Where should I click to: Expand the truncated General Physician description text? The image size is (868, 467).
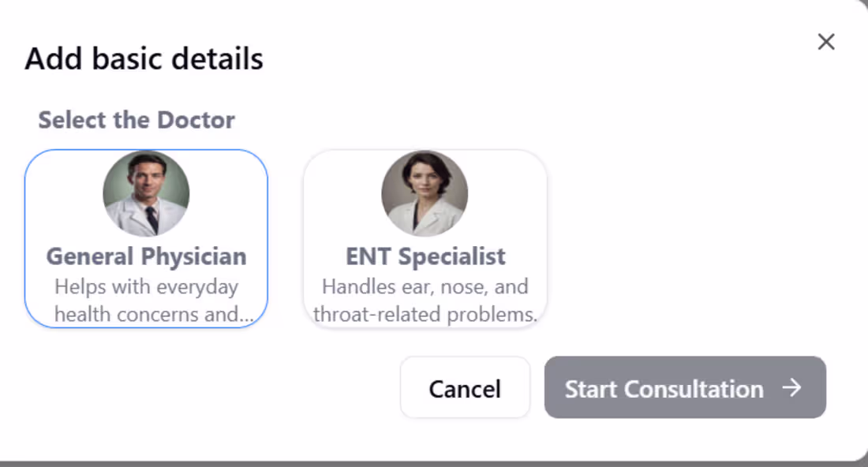147,301
